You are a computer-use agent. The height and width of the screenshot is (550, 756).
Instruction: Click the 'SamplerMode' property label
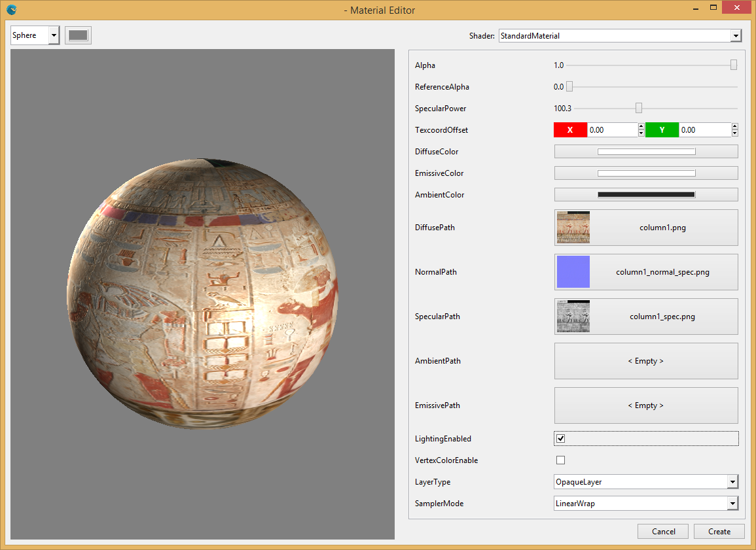(x=439, y=504)
